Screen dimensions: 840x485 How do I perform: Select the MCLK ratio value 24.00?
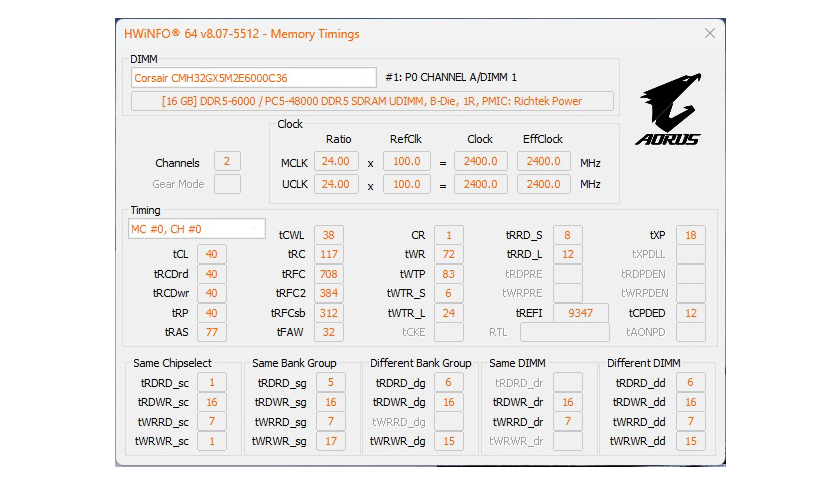click(x=336, y=162)
